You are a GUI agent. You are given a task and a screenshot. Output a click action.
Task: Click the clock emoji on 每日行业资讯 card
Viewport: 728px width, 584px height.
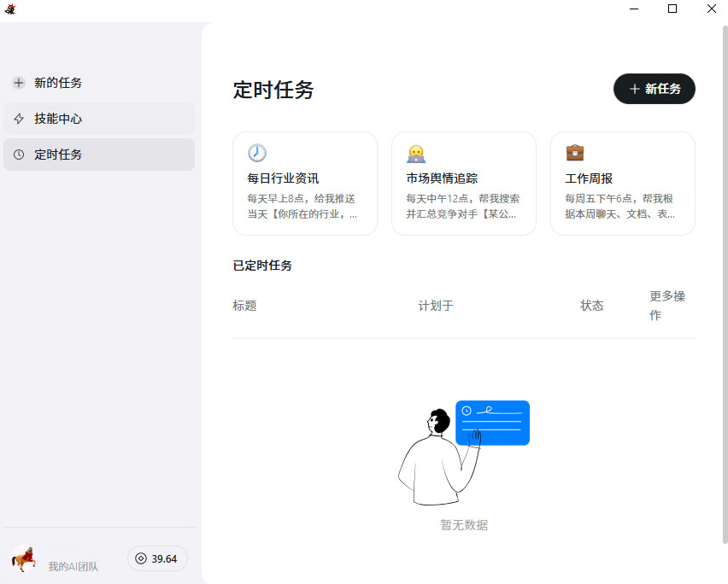pos(256,153)
